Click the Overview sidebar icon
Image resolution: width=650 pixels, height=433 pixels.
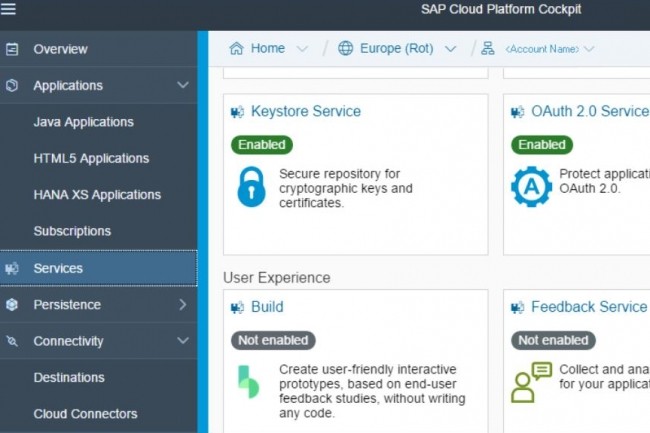(12, 49)
